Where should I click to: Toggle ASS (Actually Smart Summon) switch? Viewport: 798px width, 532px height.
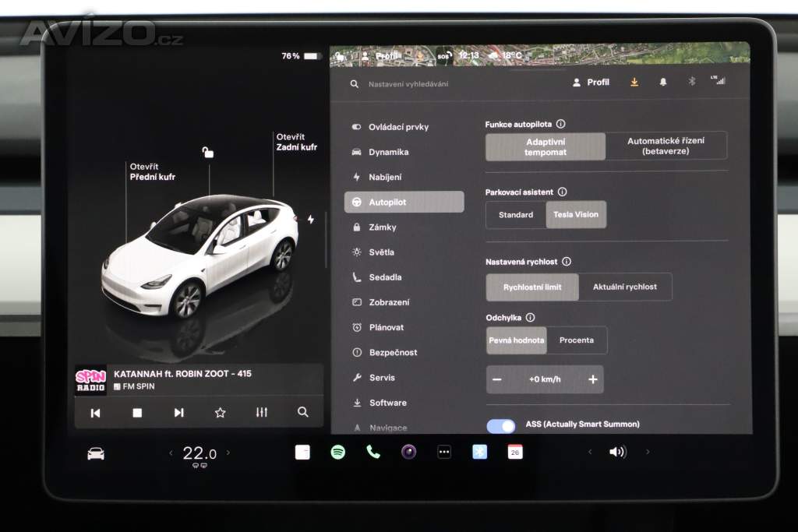[501, 426]
